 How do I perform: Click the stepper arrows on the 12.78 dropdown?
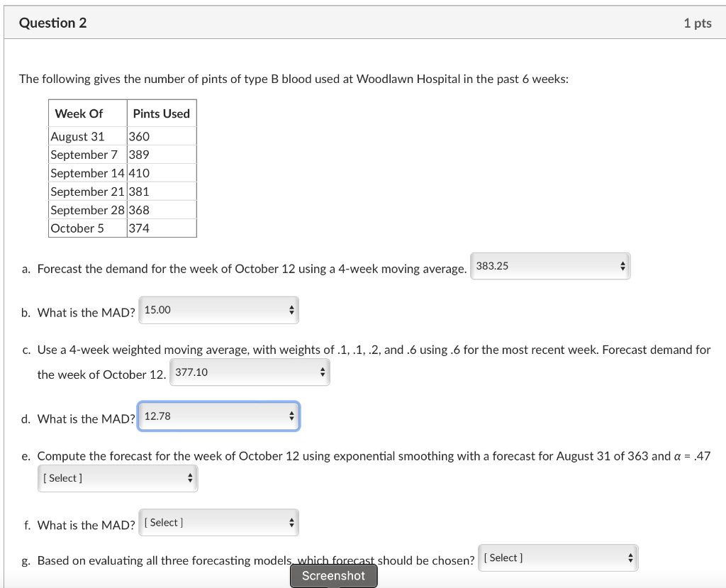tap(290, 416)
